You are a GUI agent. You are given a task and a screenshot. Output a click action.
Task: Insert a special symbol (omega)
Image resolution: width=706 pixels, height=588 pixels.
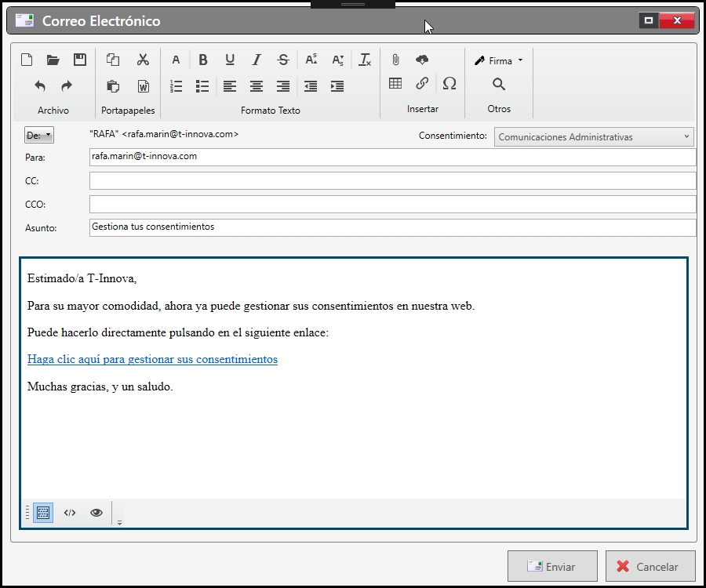pos(449,83)
